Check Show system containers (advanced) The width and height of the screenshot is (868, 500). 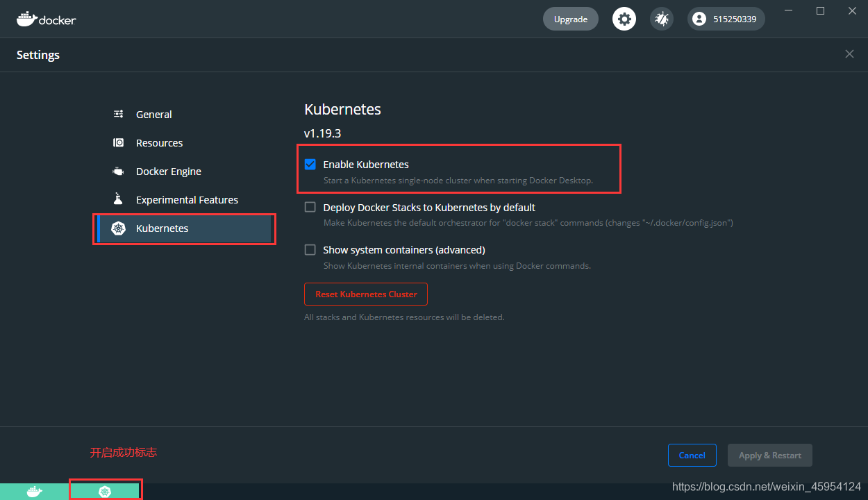(310, 249)
